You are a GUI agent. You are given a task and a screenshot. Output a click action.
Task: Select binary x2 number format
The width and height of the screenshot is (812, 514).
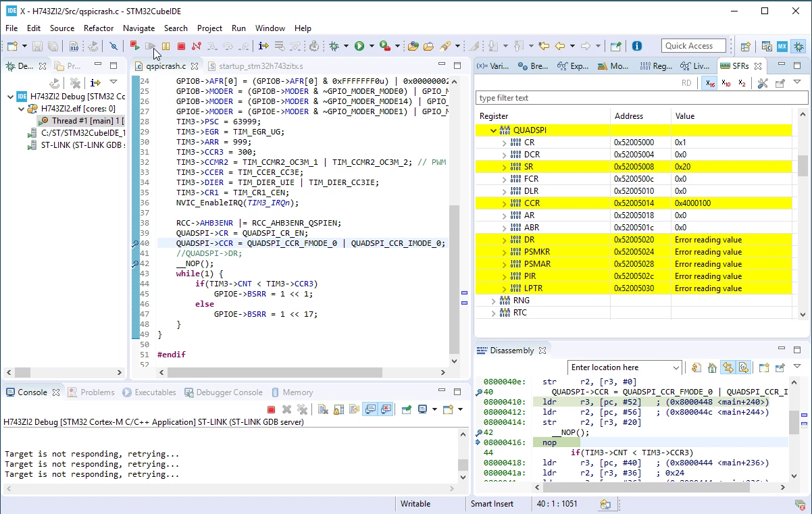pos(742,83)
